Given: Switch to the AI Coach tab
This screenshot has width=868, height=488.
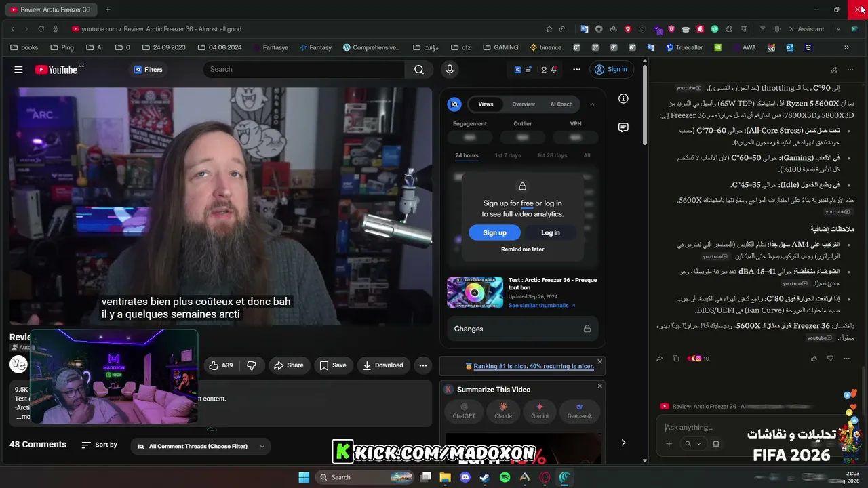Looking at the screenshot, I should [x=561, y=104].
